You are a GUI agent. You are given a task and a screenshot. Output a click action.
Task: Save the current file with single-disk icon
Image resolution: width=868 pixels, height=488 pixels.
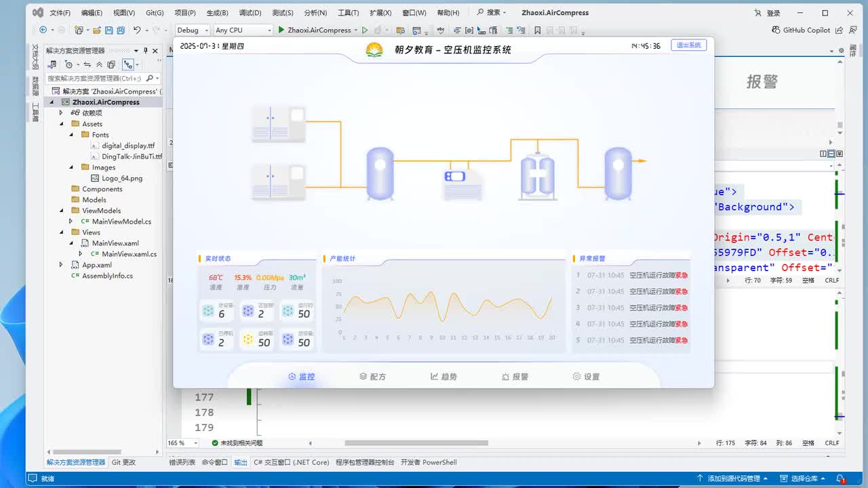(108, 30)
